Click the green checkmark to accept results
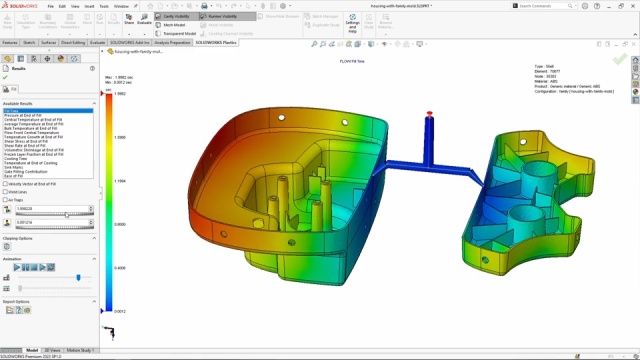The height and width of the screenshot is (360, 640). pyautogui.click(x=5, y=77)
